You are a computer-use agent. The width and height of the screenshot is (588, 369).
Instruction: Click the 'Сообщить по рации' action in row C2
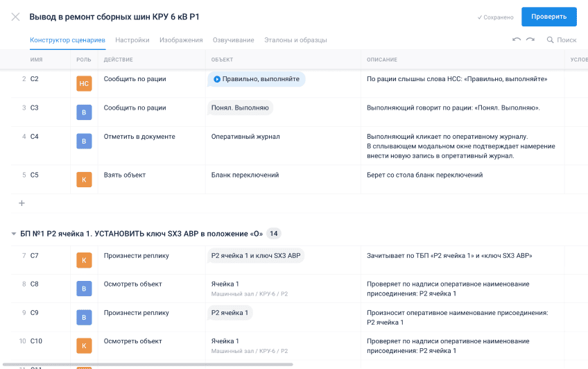coord(135,79)
